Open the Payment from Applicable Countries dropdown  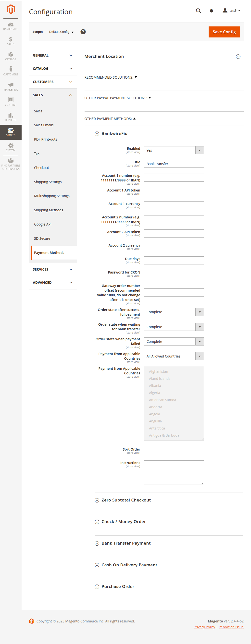174,356
